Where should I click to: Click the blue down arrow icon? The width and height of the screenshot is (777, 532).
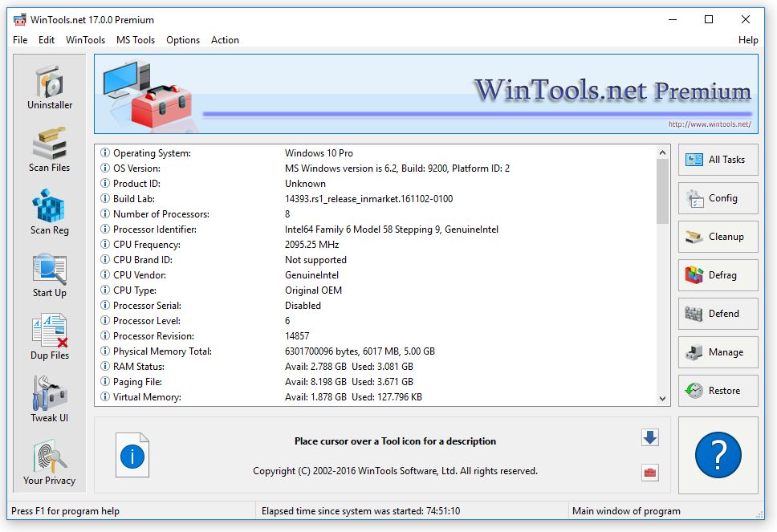(x=650, y=437)
